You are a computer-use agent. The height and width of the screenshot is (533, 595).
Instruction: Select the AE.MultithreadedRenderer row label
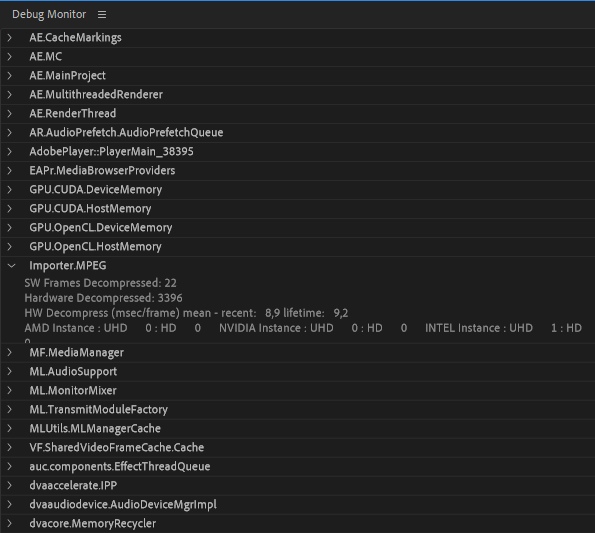(96, 94)
